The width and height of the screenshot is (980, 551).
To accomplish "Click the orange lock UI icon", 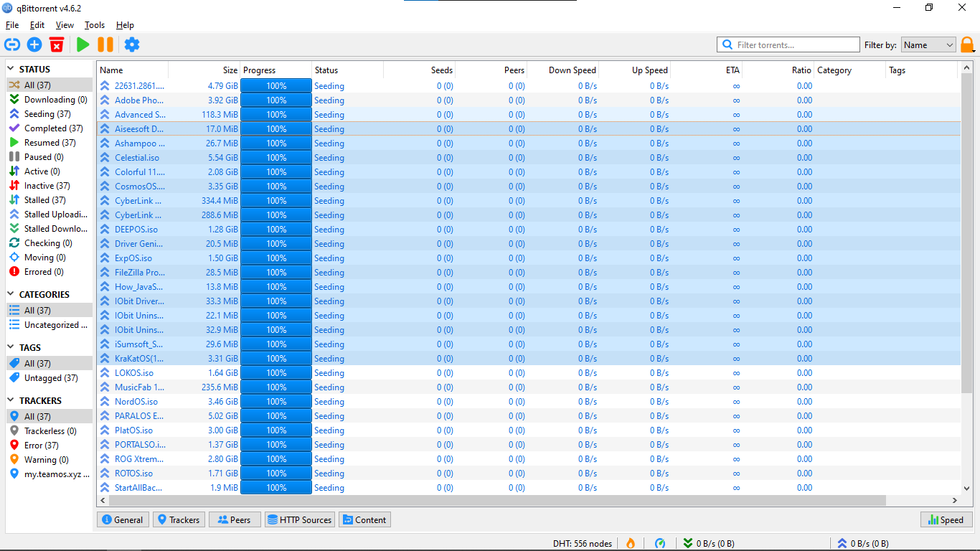I will pos(968,45).
